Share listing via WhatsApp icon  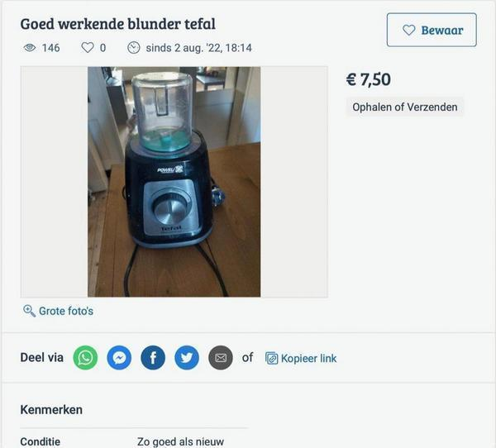click(x=85, y=358)
